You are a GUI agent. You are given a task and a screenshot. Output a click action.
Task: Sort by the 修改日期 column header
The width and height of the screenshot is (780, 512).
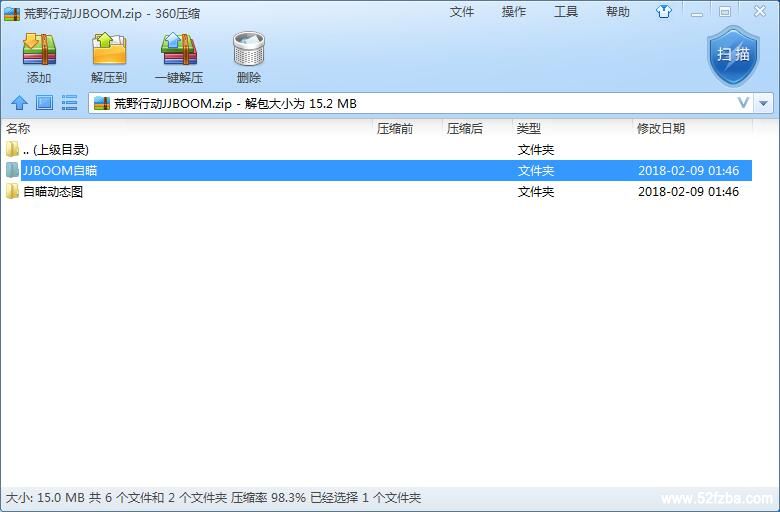(661, 129)
